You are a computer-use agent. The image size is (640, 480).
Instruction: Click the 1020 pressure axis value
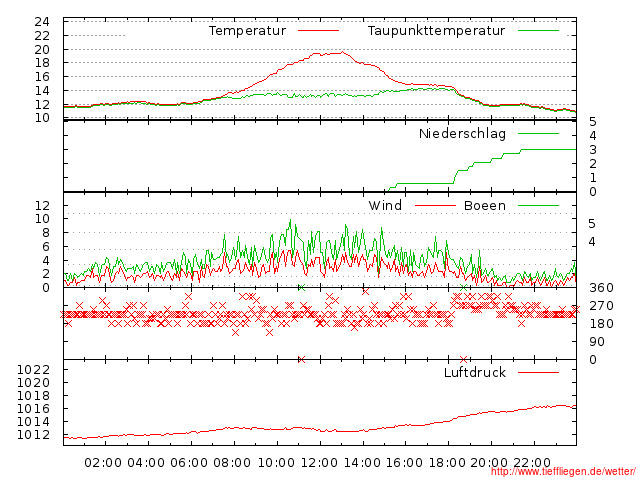(x=33, y=383)
